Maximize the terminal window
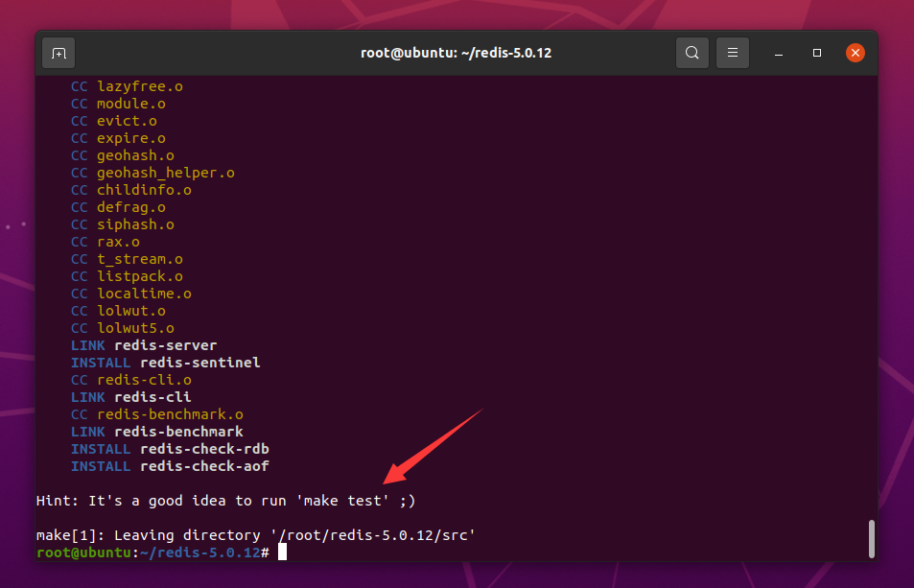 tap(817, 53)
